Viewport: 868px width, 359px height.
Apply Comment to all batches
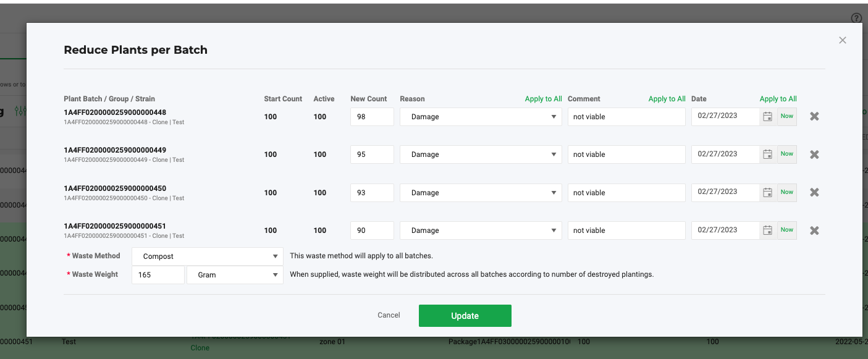pos(667,99)
